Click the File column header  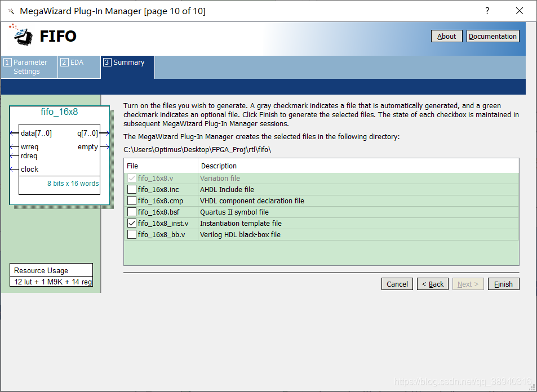click(161, 166)
